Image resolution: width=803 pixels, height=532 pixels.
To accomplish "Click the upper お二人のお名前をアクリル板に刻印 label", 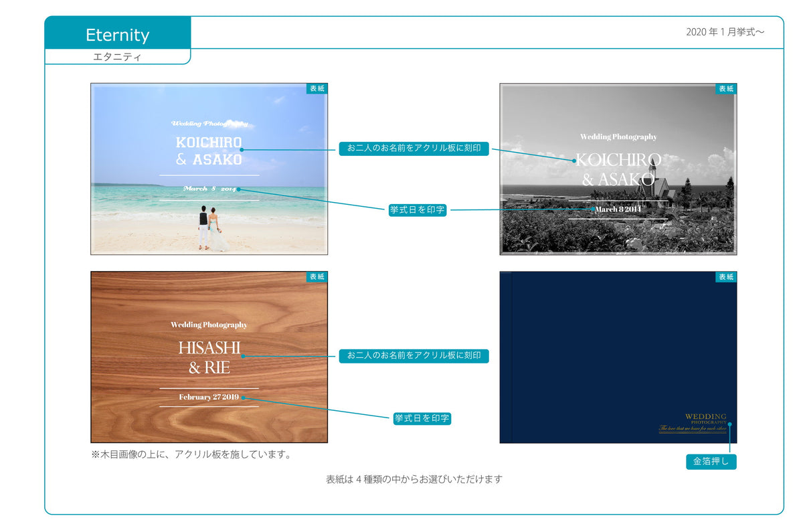I will pyautogui.click(x=414, y=149).
